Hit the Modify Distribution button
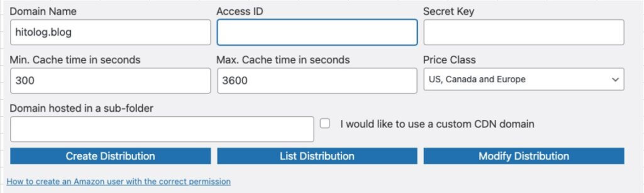 pyautogui.click(x=524, y=156)
